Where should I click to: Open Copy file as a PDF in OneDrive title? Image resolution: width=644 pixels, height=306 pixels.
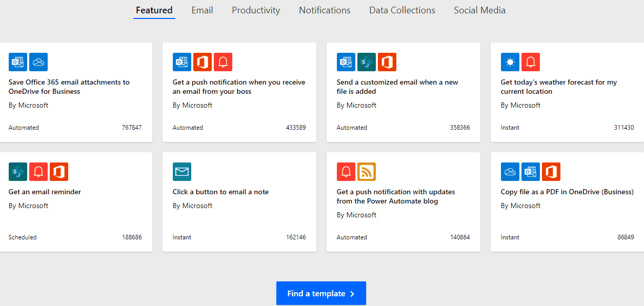coord(567,192)
